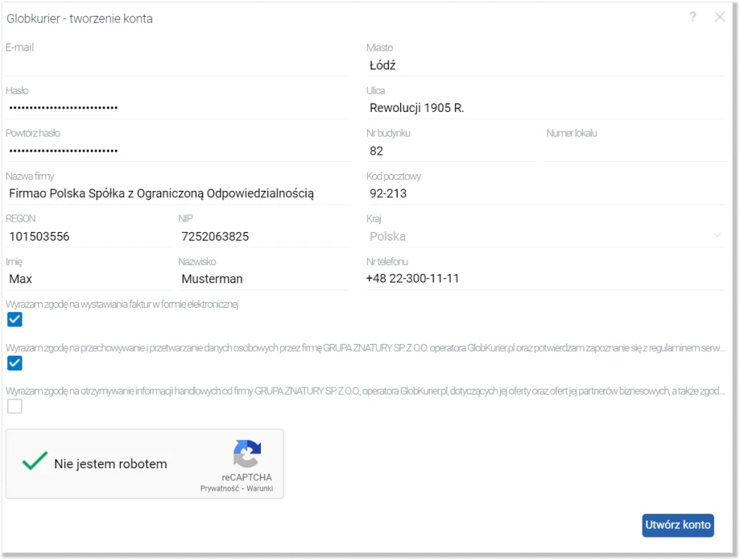Open the Kraj country dropdown
Viewport: 740px width, 560px height.
[x=546, y=236]
